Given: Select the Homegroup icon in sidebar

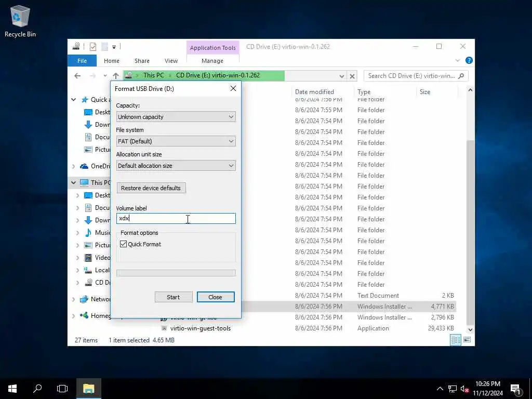Looking at the screenshot, I should pos(84,315).
